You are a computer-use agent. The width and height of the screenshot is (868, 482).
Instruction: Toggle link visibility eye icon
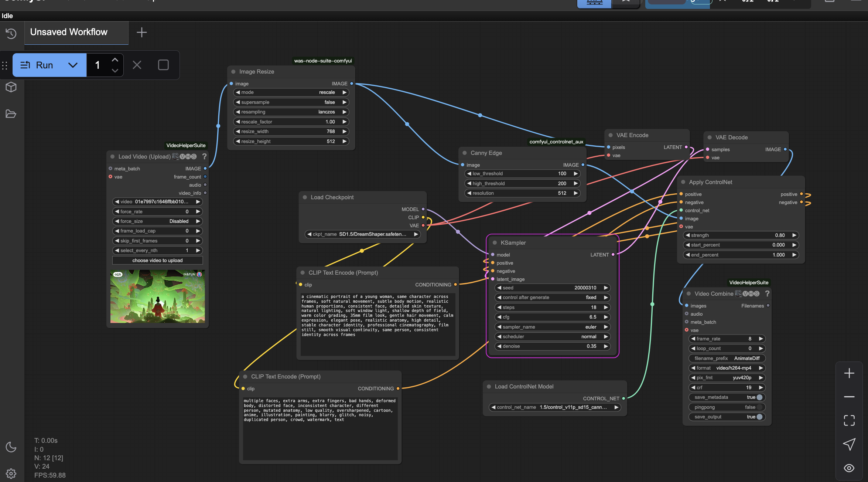(849, 468)
